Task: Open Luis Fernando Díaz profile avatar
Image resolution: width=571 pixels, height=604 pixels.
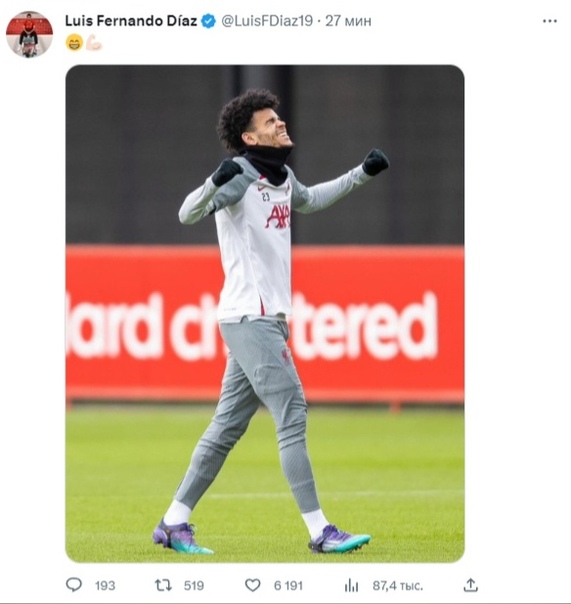Action: pos(29,34)
